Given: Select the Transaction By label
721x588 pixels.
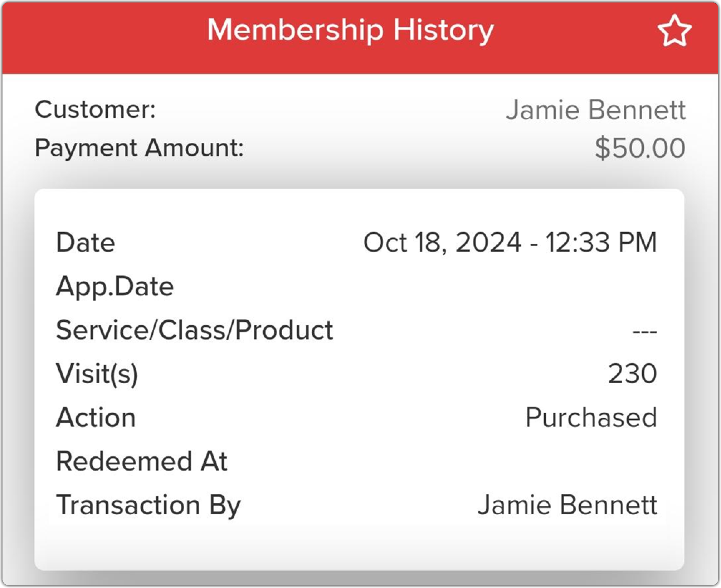Looking at the screenshot, I should point(148,505).
